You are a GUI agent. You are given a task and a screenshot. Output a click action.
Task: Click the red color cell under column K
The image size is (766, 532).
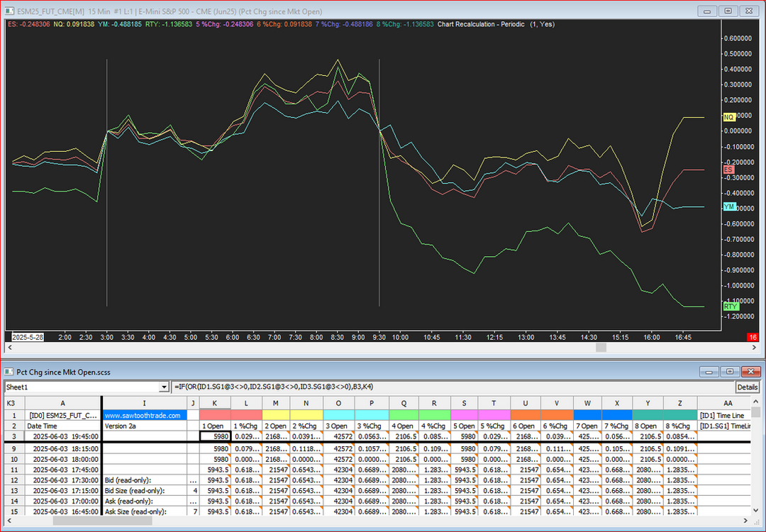pos(215,415)
